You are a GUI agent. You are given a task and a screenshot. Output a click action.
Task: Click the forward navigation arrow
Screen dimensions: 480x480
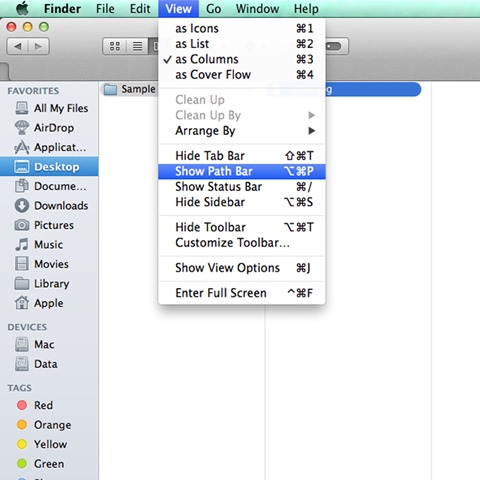point(39,46)
